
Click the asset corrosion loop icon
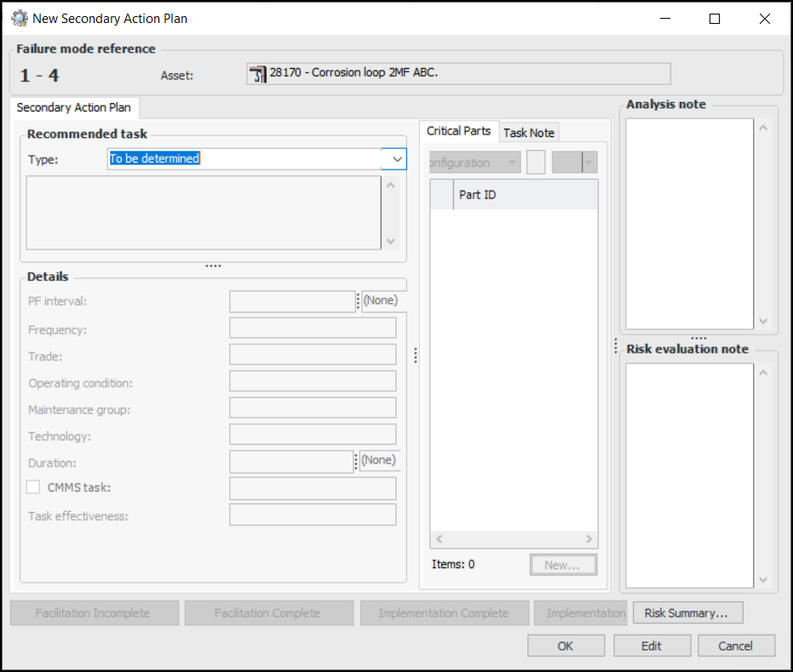(257, 74)
